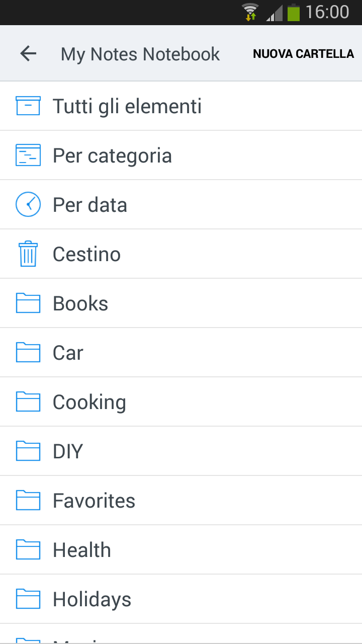Click the archive box icon for Tutti gli elementi

pos(28,106)
